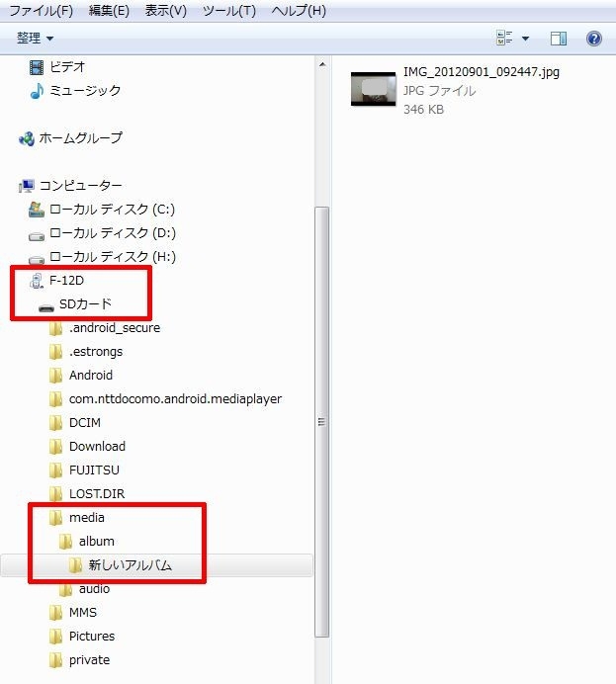Open the Download folder
Viewport: 616px width, 684px height.
[x=97, y=446]
